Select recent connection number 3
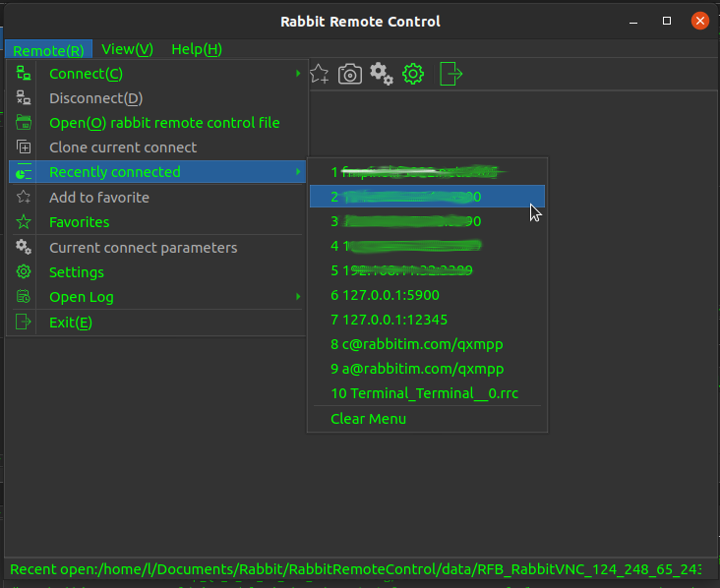Viewport: 720px width, 588px height. pos(427,221)
